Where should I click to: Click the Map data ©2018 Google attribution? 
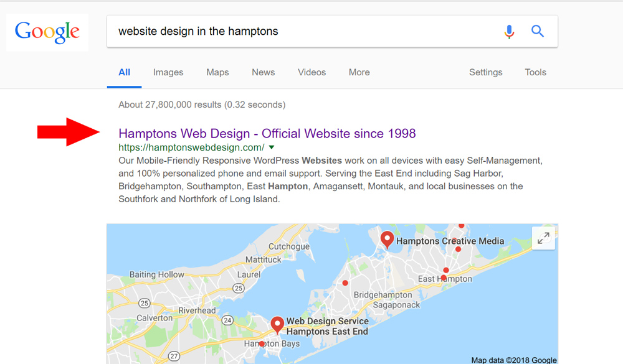514,360
